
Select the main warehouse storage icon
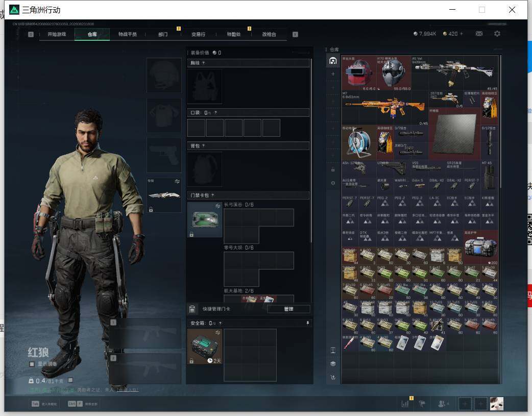(333, 61)
